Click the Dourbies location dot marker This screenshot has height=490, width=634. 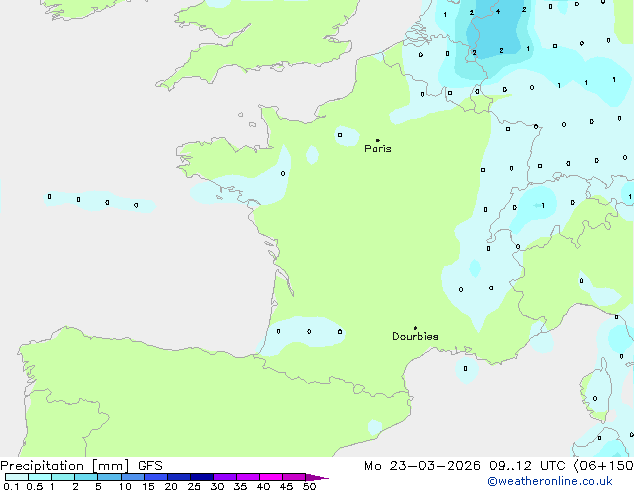[x=415, y=328]
